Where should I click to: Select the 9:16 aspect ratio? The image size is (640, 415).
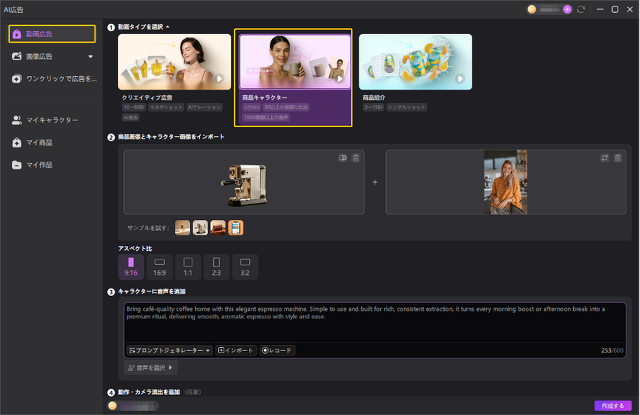(x=131, y=267)
